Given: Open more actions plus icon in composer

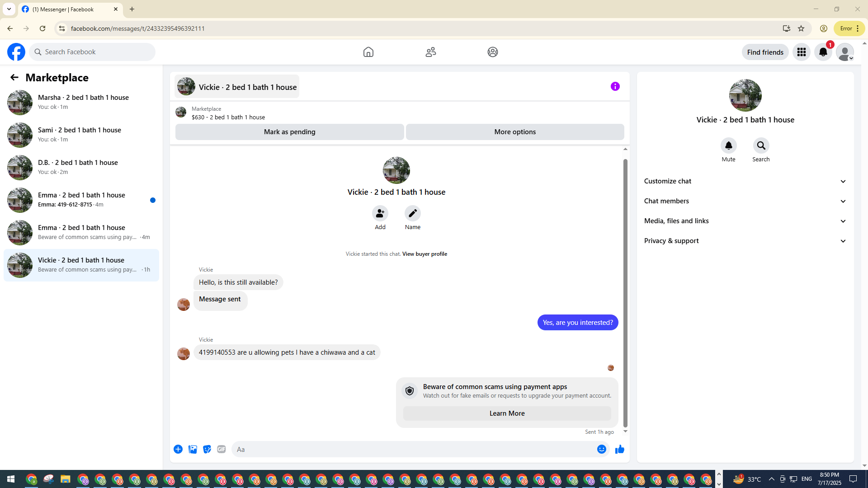Looking at the screenshot, I should pyautogui.click(x=178, y=449).
